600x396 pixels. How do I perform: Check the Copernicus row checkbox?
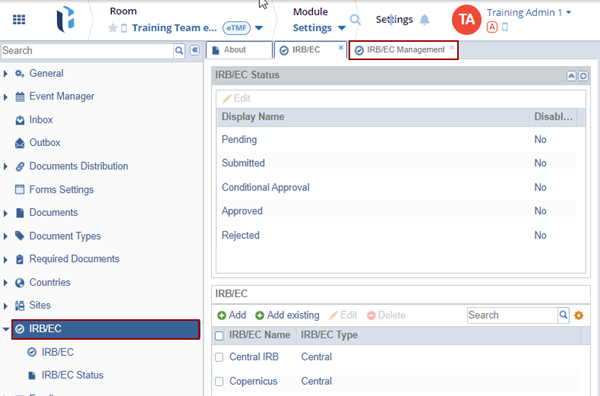[x=219, y=381]
